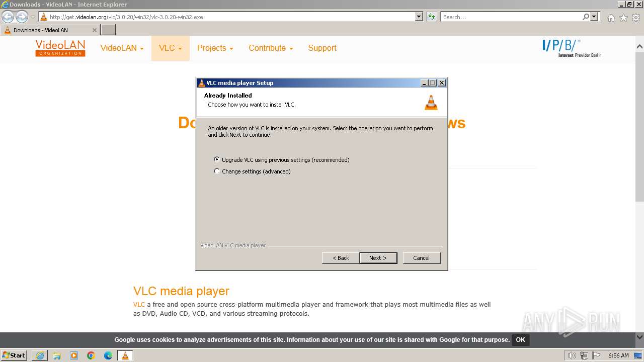Close the Downloads - VideoLAN tab
Screen dimensions: 644x362
[x=94, y=30]
